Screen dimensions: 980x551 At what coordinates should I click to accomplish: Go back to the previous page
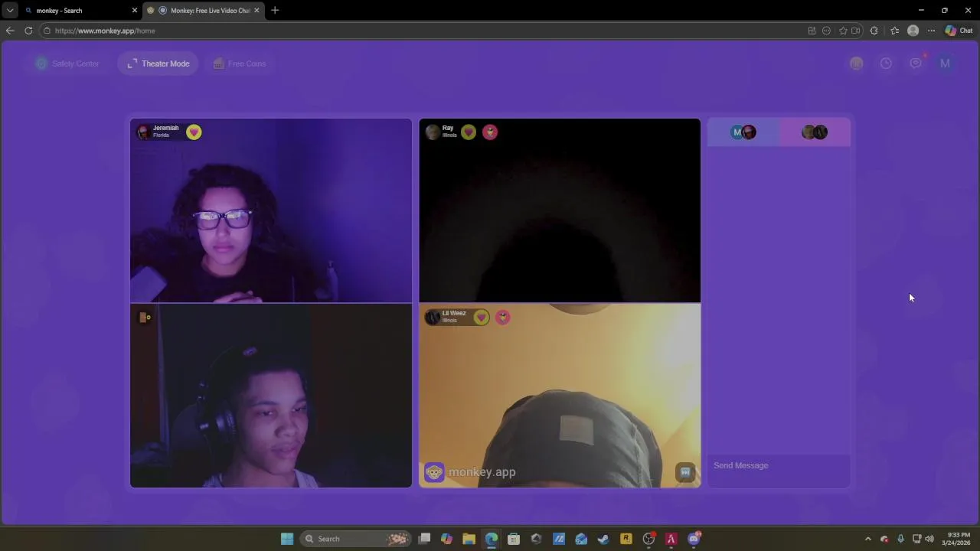click(x=10, y=31)
